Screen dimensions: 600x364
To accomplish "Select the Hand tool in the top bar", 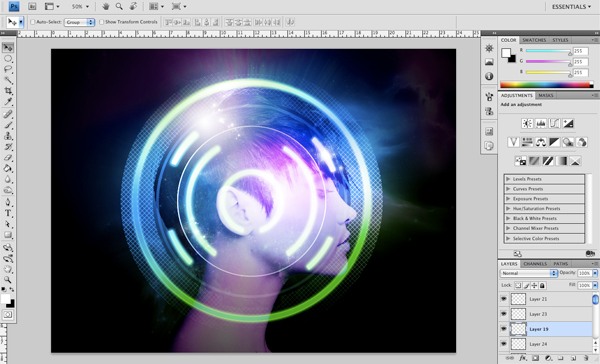I will [x=106, y=7].
